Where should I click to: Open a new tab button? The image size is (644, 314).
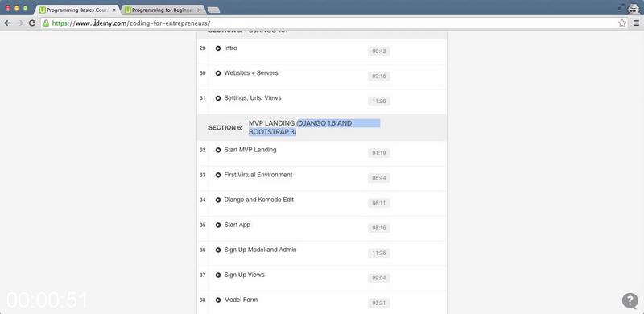pos(213,10)
